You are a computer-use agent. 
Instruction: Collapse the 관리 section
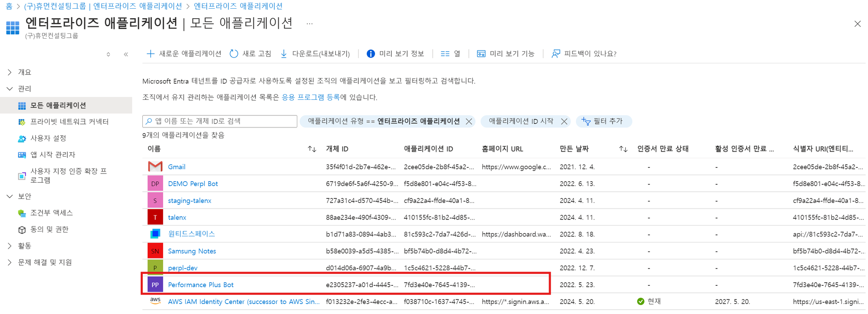tap(10, 89)
